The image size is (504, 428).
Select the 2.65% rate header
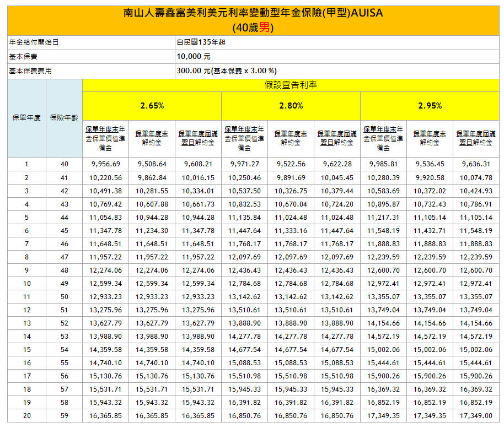pos(152,106)
